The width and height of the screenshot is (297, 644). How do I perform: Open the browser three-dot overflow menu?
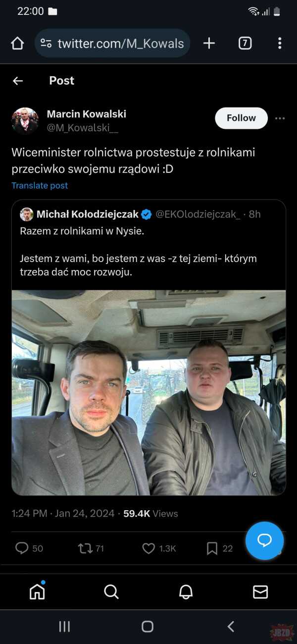pyautogui.click(x=280, y=44)
